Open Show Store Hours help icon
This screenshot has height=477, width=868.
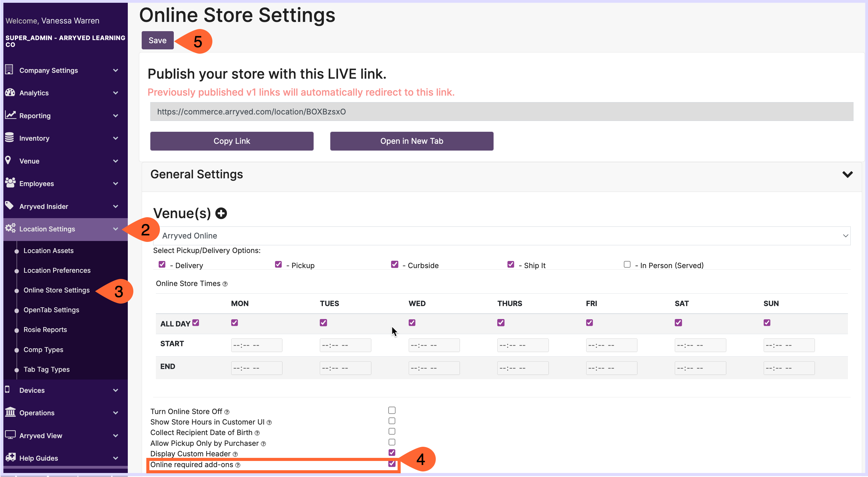coord(269,423)
